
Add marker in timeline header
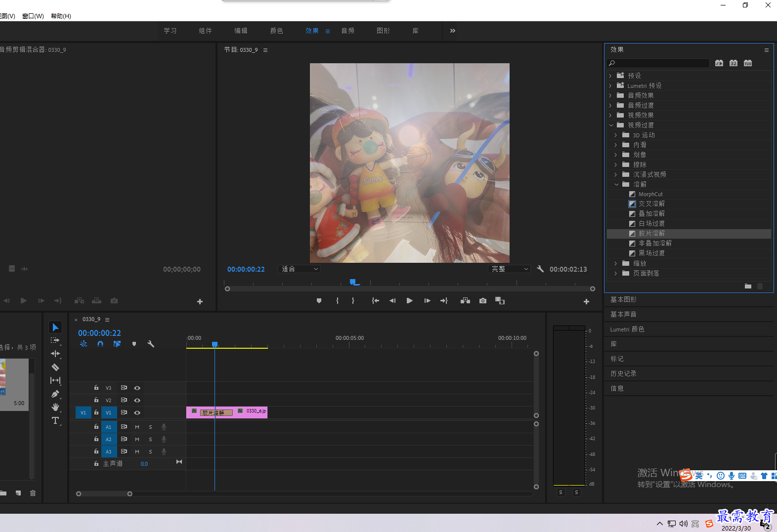point(134,344)
